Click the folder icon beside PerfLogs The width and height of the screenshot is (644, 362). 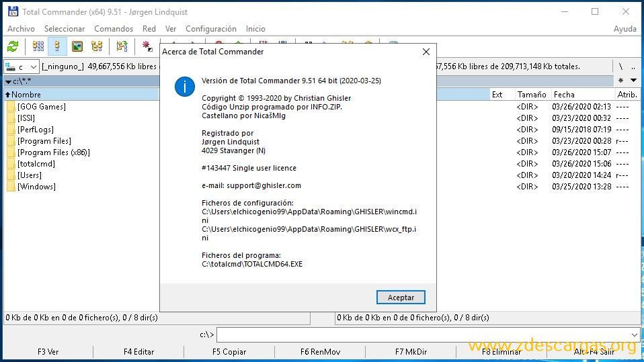point(11,130)
